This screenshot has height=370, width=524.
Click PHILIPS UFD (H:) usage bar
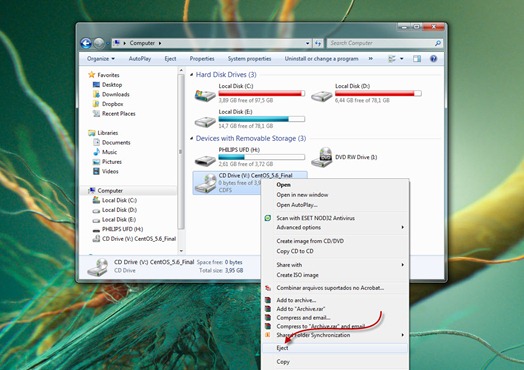click(x=262, y=157)
